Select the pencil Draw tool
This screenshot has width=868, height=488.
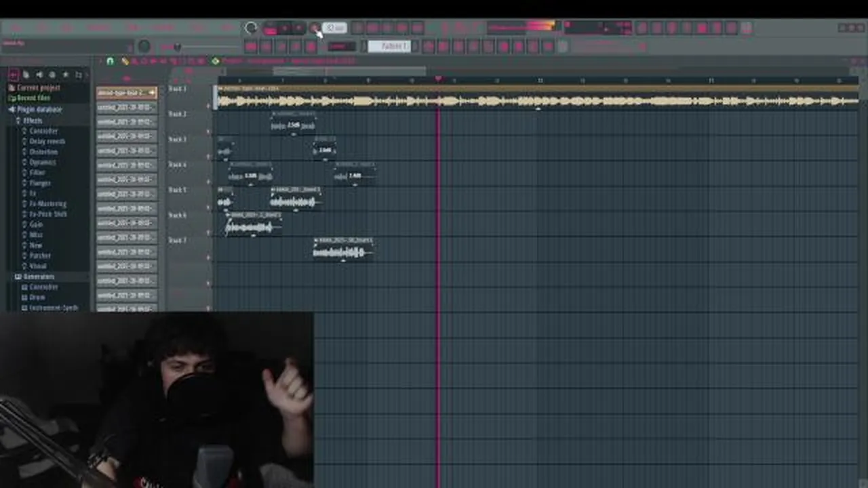tap(125, 61)
